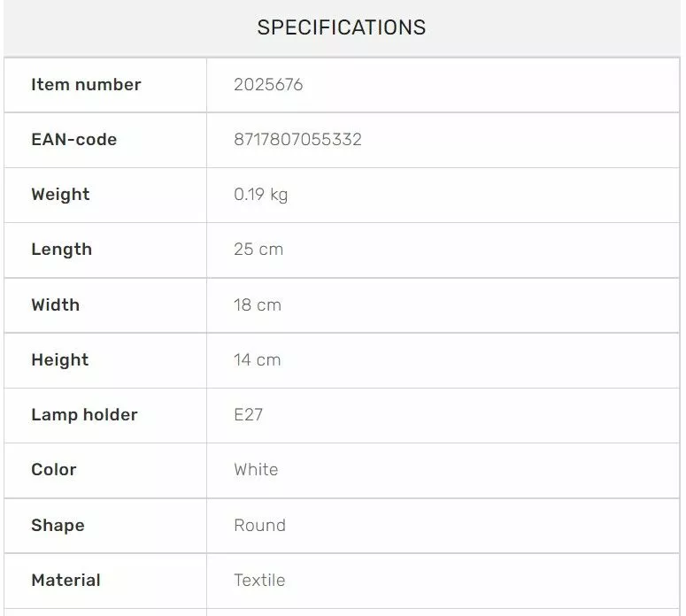Screen dimensions: 686x616
Task: Click the Shape label
Action: pos(58,526)
